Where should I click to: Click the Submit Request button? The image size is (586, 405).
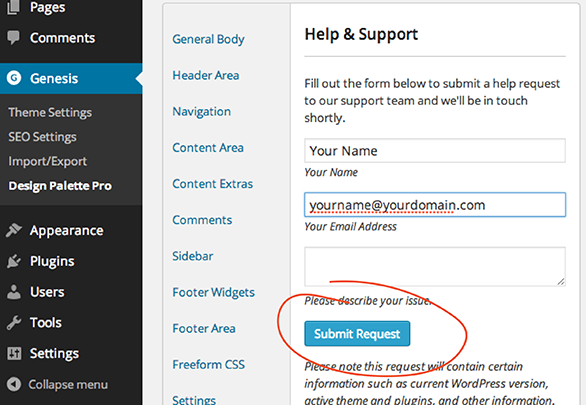pyautogui.click(x=357, y=333)
